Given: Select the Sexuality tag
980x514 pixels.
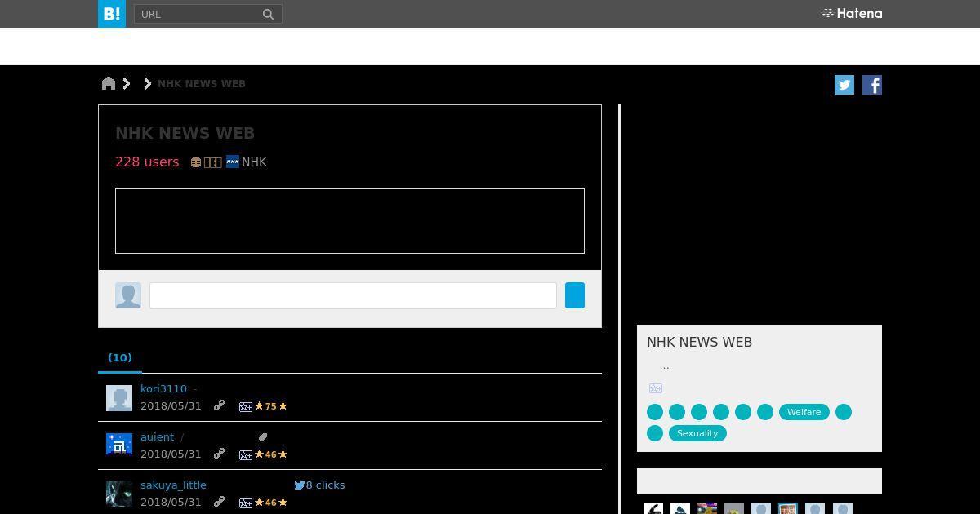Looking at the screenshot, I should click(x=697, y=433).
